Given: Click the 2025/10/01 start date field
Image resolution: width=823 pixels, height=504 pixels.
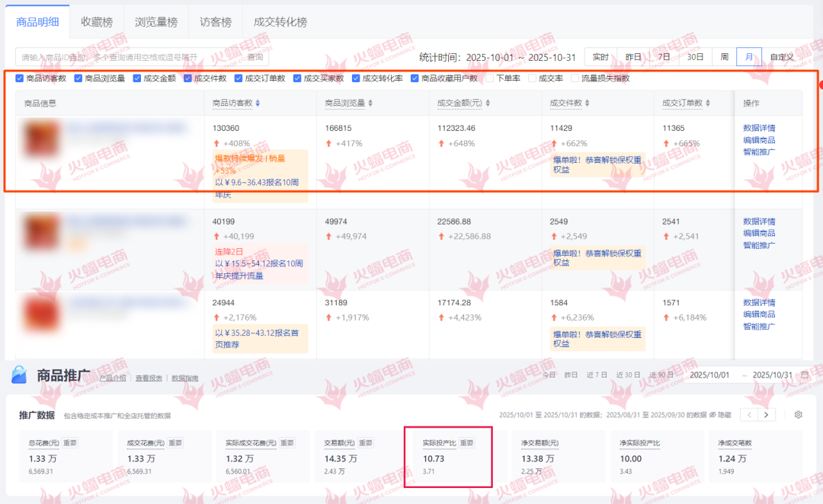Looking at the screenshot, I should 709,375.
